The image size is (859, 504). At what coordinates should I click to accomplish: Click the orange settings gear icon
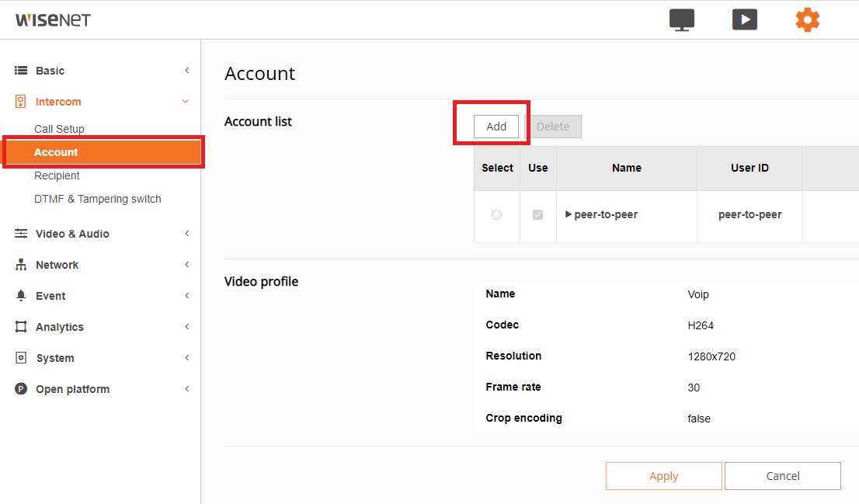(807, 20)
